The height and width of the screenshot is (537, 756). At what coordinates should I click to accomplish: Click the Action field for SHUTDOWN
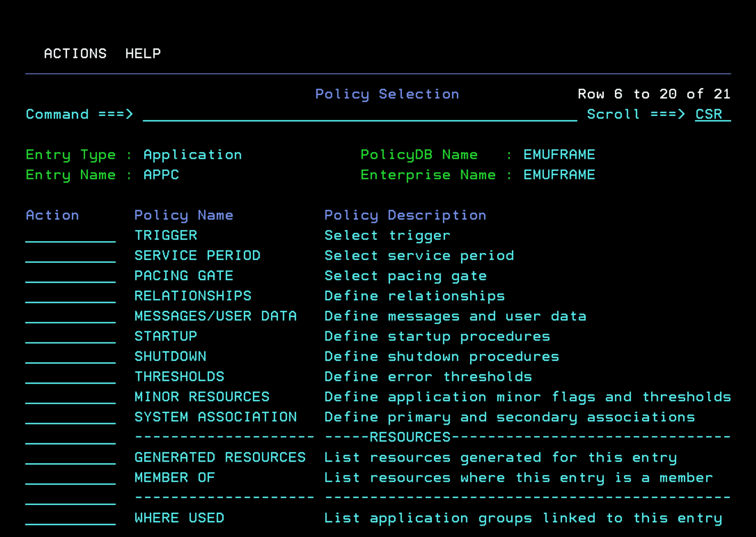pyautogui.click(x=70, y=357)
